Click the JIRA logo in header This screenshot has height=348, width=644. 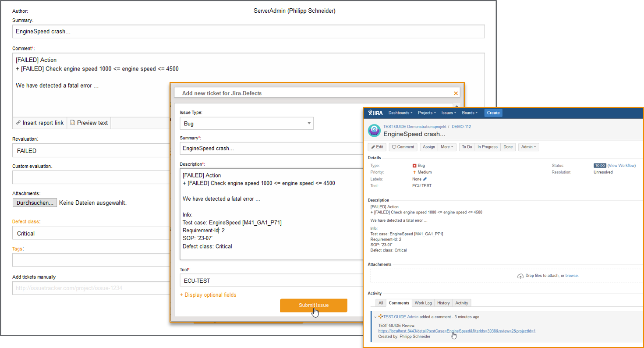(375, 113)
